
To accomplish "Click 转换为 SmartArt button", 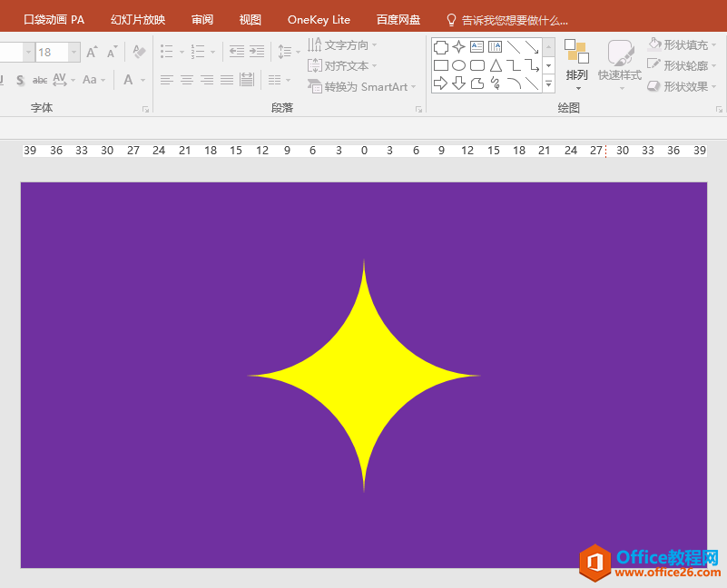I will click(361, 86).
